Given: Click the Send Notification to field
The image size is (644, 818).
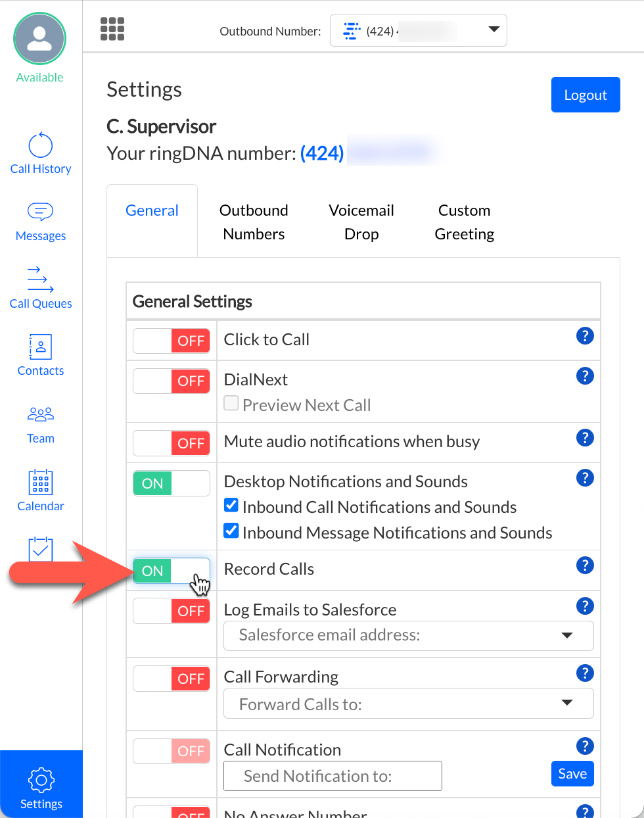Looking at the screenshot, I should pos(333,776).
